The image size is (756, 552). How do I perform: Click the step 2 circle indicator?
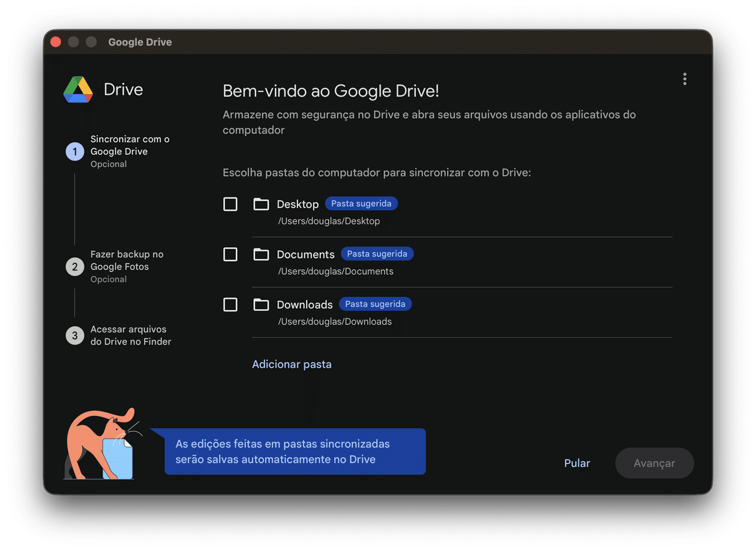pyautogui.click(x=74, y=266)
